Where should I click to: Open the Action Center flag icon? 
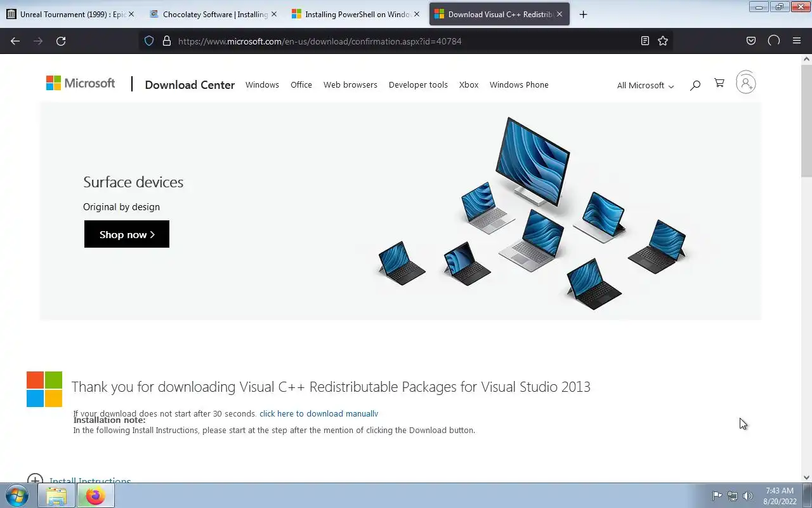tap(717, 496)
